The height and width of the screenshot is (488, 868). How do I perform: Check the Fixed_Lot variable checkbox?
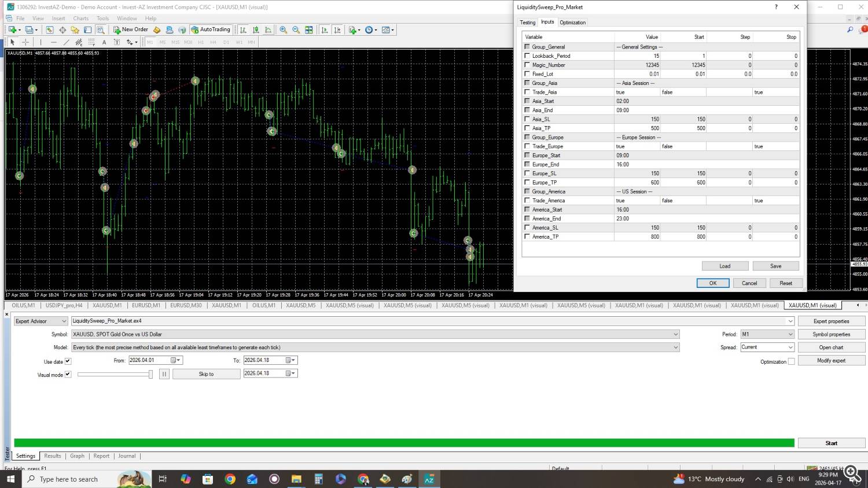pos(527,73)
